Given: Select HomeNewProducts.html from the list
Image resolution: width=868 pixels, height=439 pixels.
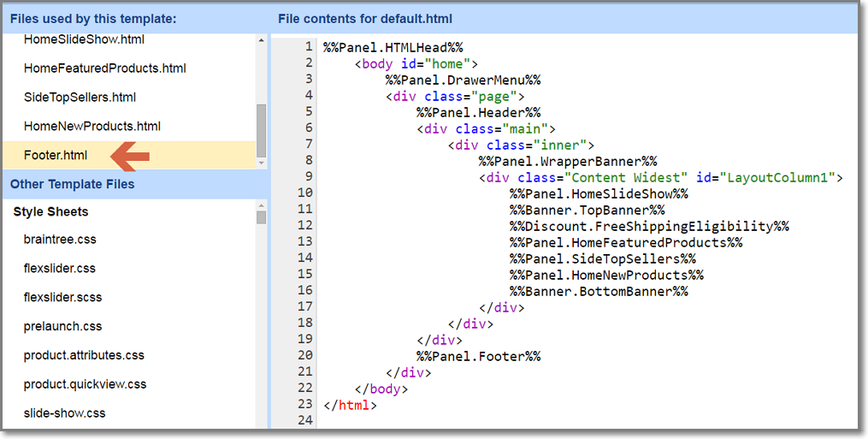Looking at the screenshot, I should tap(92, 127).
